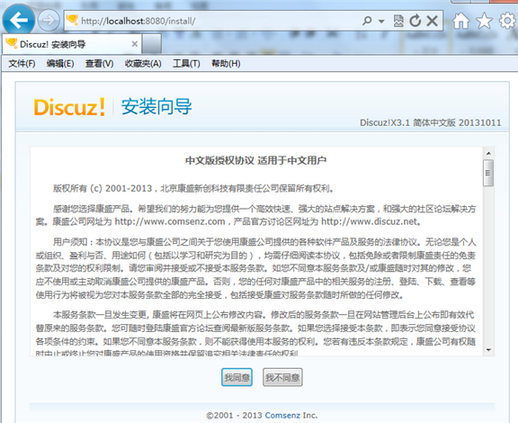The height and width of the screenshot is (423, 518).
Task: Open the browser tools gear icon
Action: click(x=507, y=21)
